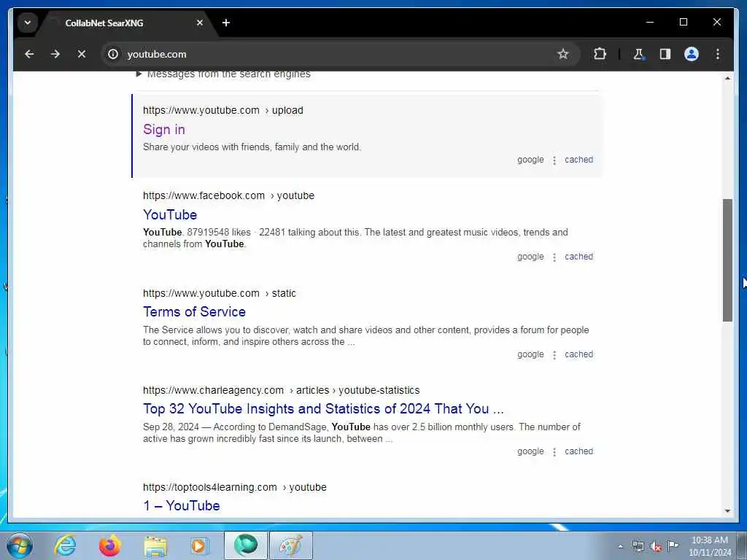The height and width of the screenshot is (560, 747).
Task: Switch to Paint in taskbar
Action: click(291, 545)
